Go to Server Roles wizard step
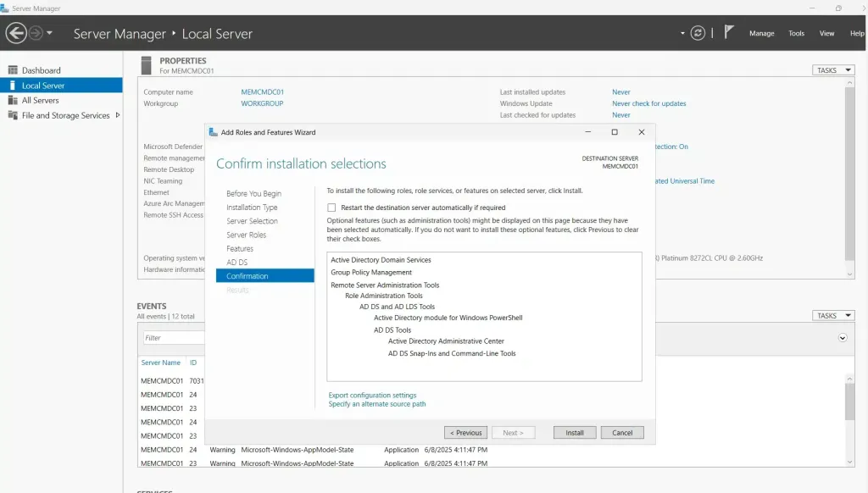Viewport: 868px width, 493px height. click(x=246, y=235)
